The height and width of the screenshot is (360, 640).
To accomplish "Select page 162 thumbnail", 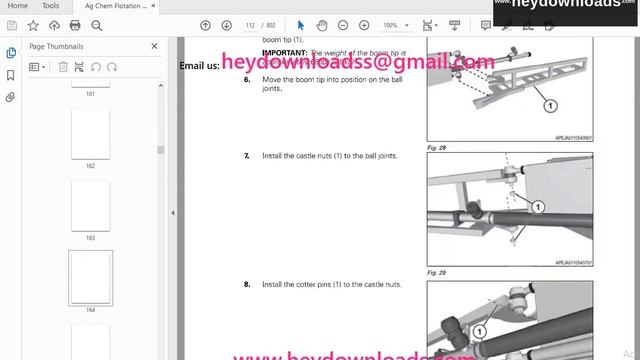I will pos(91,134).
